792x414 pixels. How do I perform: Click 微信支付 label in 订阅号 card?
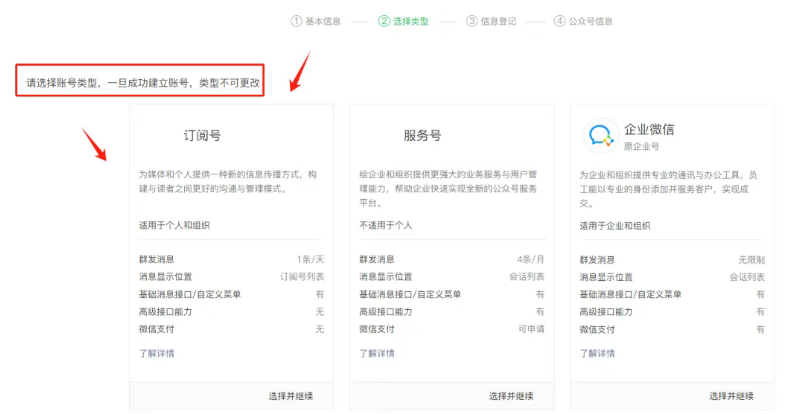157,329
